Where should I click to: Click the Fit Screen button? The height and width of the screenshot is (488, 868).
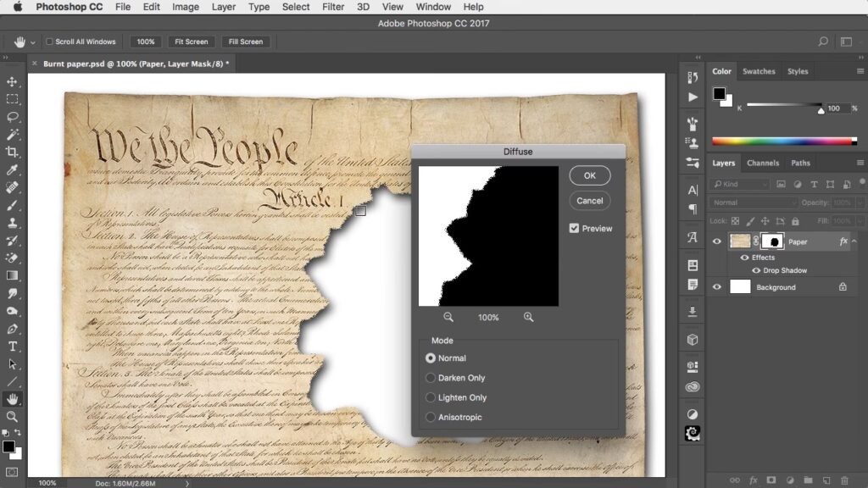pyautogui.click(x=191, y=42)
